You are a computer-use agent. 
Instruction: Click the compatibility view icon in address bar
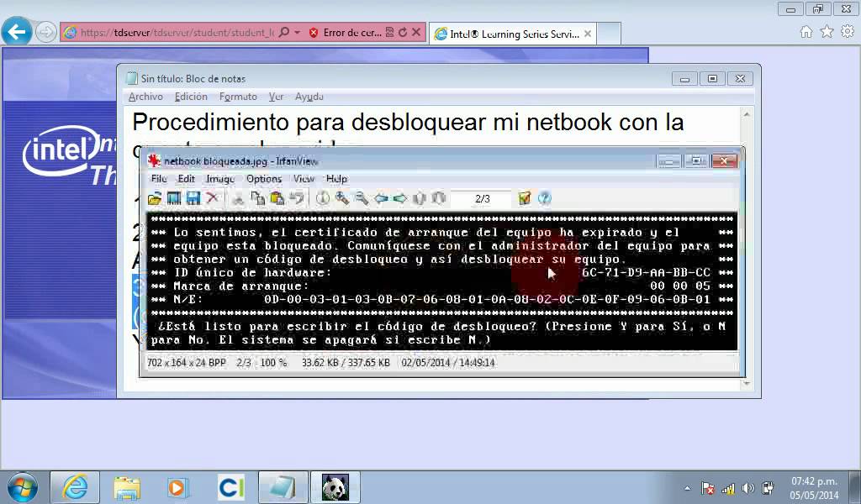[x=389, y=33]
